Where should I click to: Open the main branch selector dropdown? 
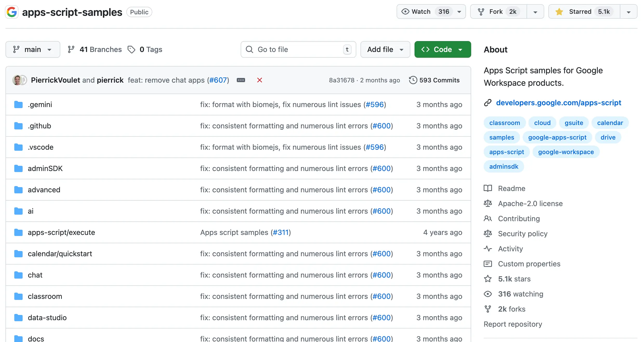[33, 49]
